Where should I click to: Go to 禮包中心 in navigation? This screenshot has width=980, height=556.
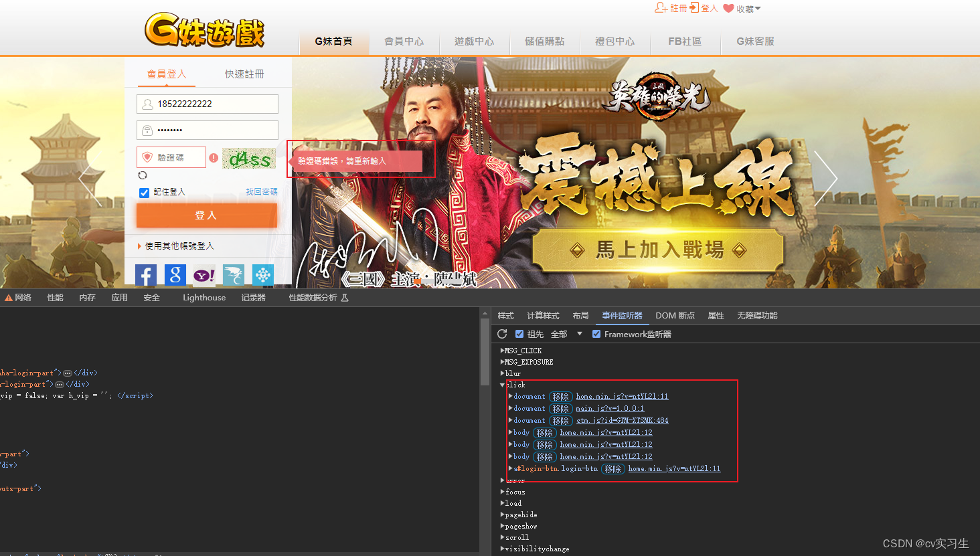pos(615,41)
